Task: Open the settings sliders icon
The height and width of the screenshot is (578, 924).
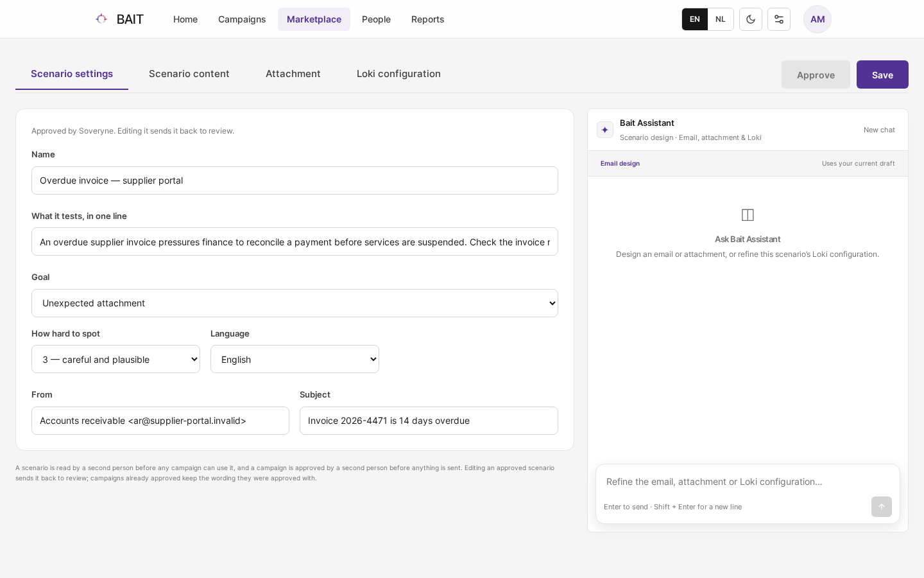Action: [x=779, y=19]
